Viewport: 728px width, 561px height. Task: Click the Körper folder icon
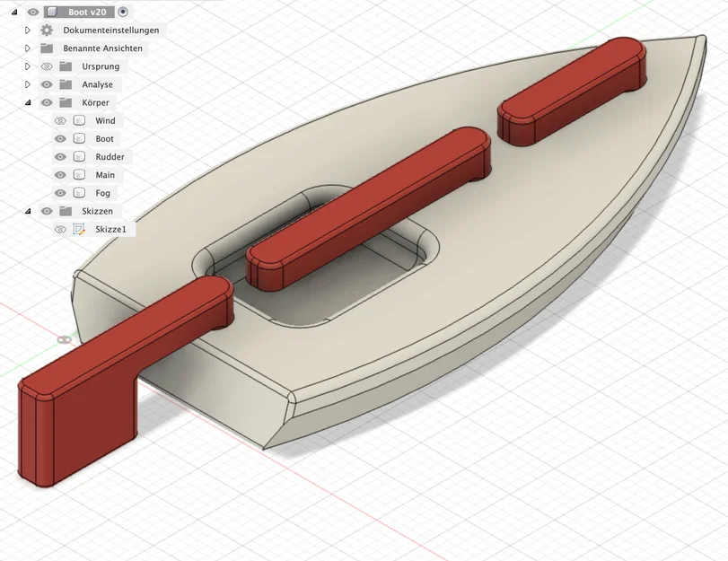(66, 102)
